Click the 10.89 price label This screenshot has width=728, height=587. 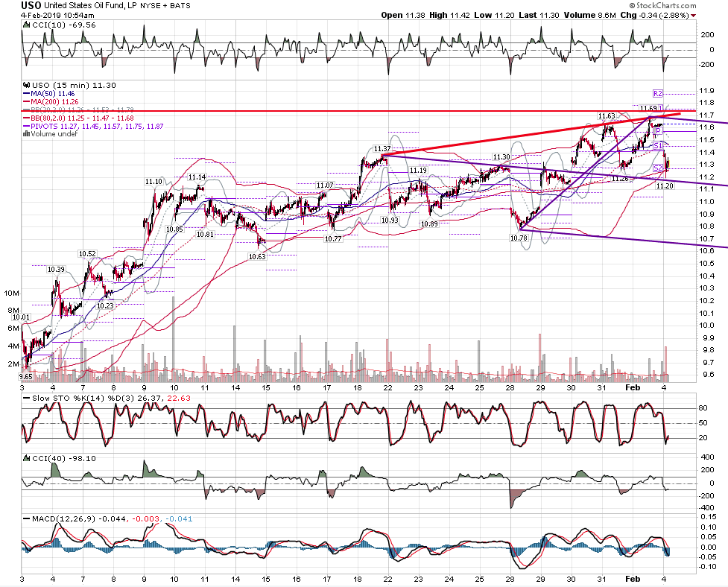click(429, 223)
